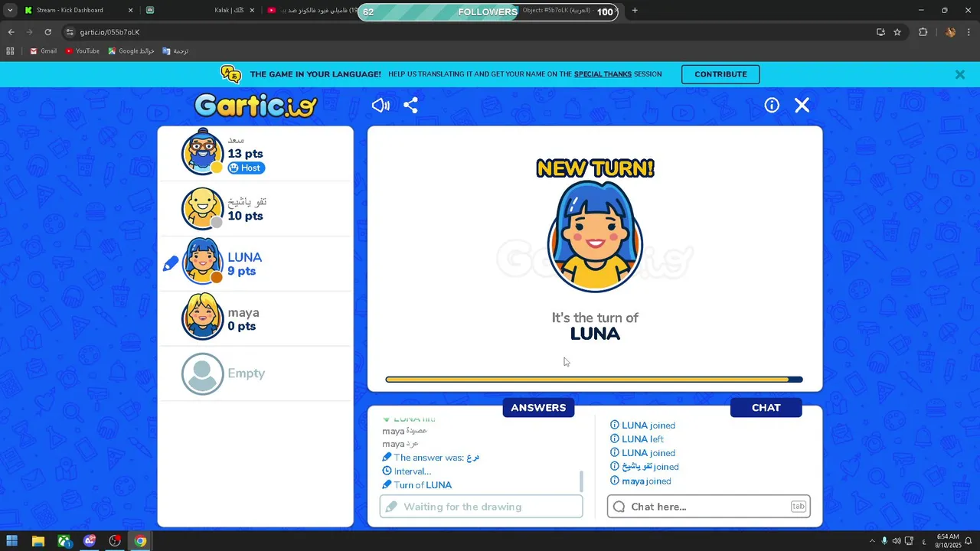Viewport: 980px width, 551px height.
Task: Open Chrome three-dot menu
Action: [969, 32]
